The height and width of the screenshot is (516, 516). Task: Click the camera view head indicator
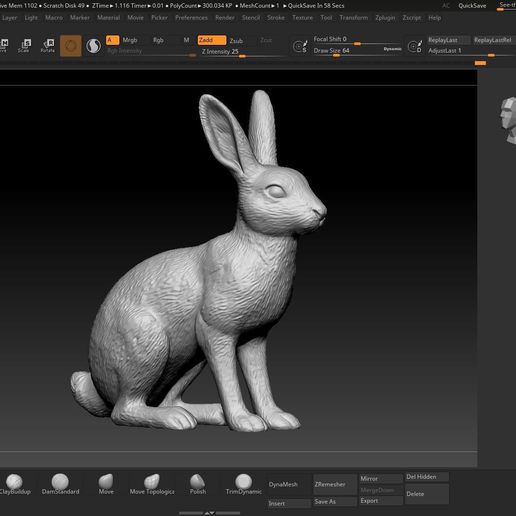(508, 120)
